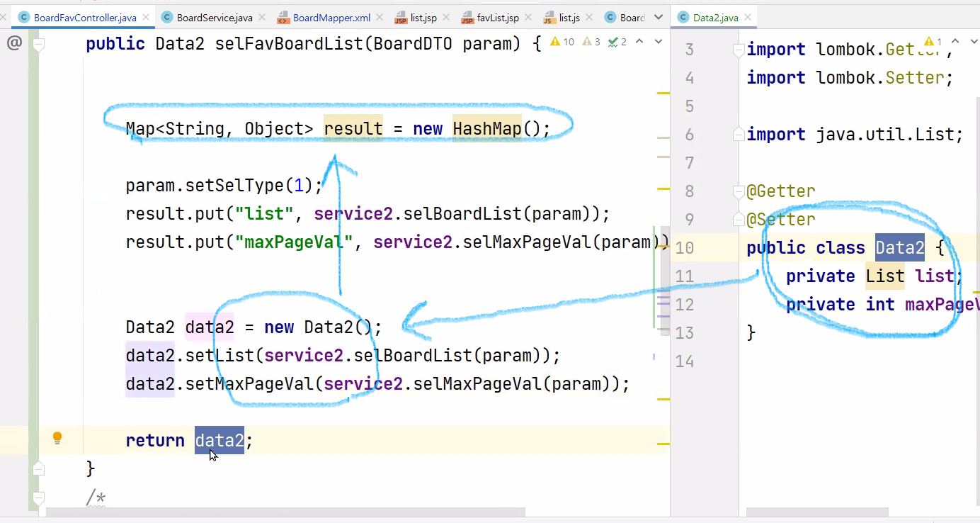Click the @Getter annotation
Image resolution: width=980 pixels, height=523 pixels.
(x=781, y=191)
